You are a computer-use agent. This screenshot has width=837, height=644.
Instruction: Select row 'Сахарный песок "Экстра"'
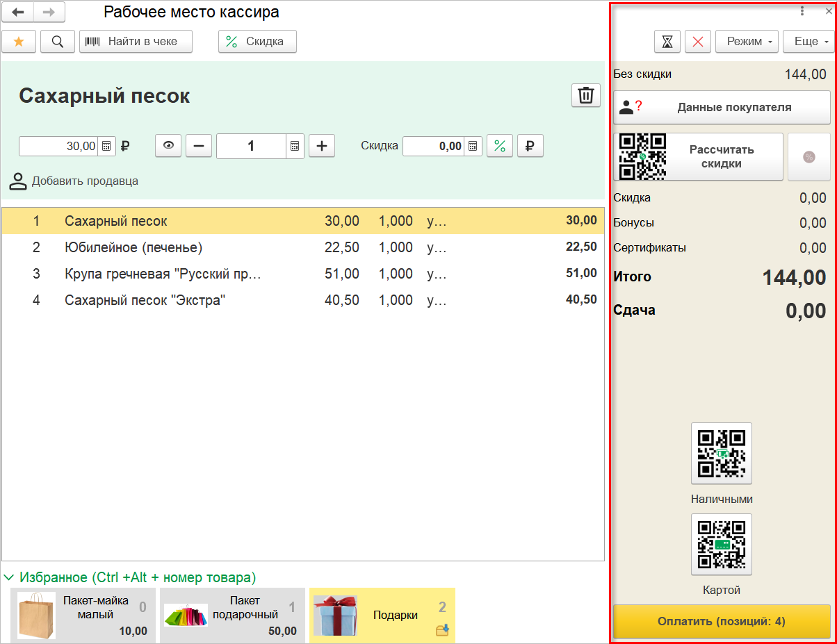[302, 300]
